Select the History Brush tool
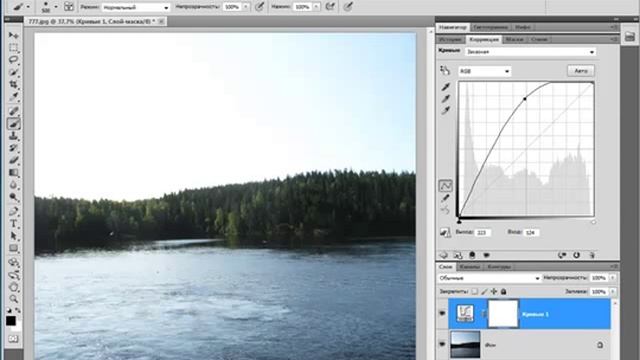640x360 pixels. [x=13, y=148]
